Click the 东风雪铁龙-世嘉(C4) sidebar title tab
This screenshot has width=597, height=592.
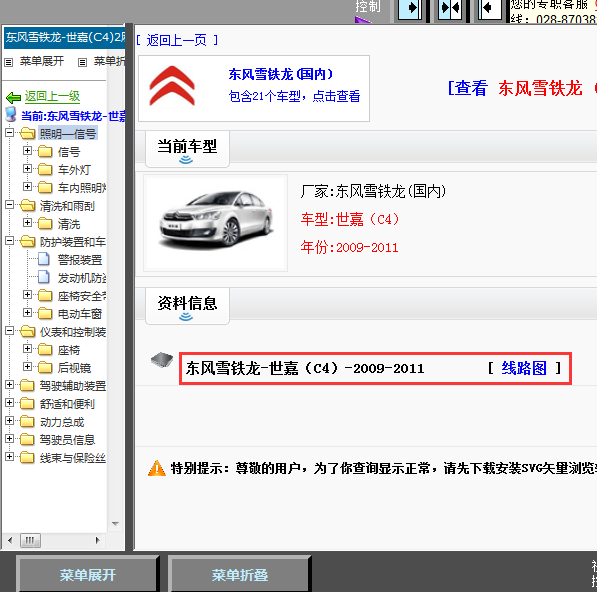pos(65,37)
